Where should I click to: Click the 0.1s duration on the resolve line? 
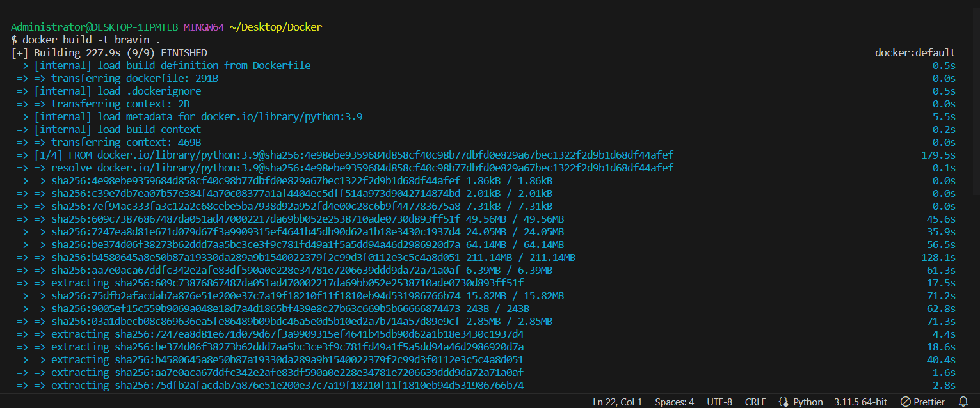(x=944, y=168)
